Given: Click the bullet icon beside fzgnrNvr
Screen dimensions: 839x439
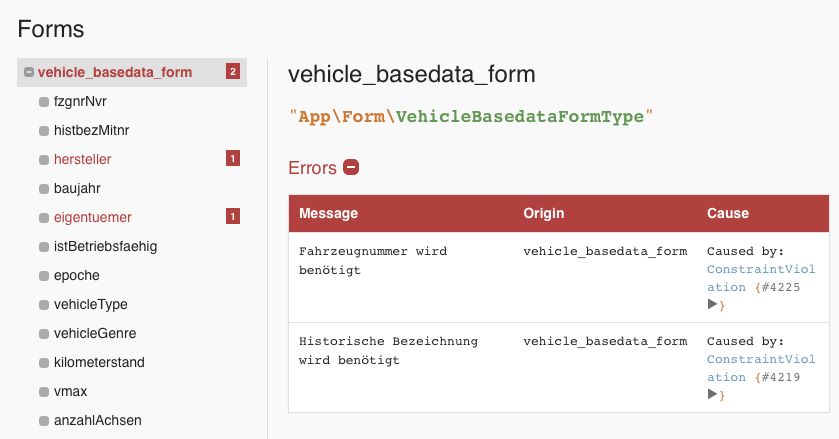Looking at the screenshot, I should pyautogui.click(x=44, y=101).
